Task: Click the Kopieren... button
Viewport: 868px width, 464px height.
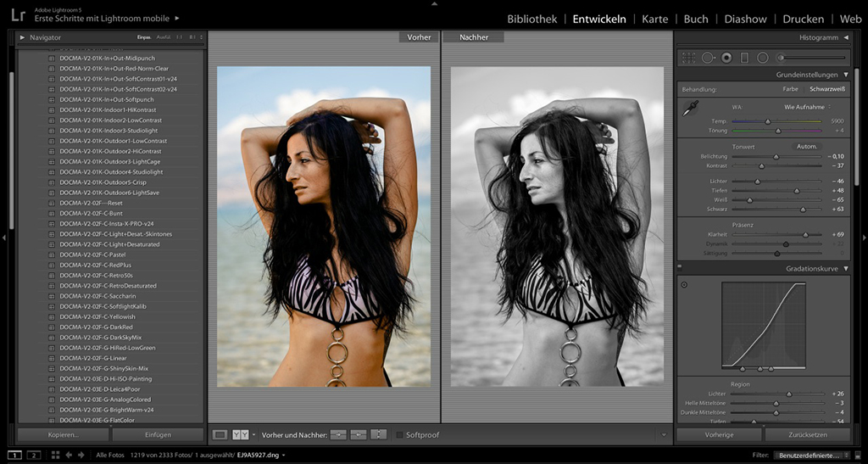Action: click(x=63, y=435)
